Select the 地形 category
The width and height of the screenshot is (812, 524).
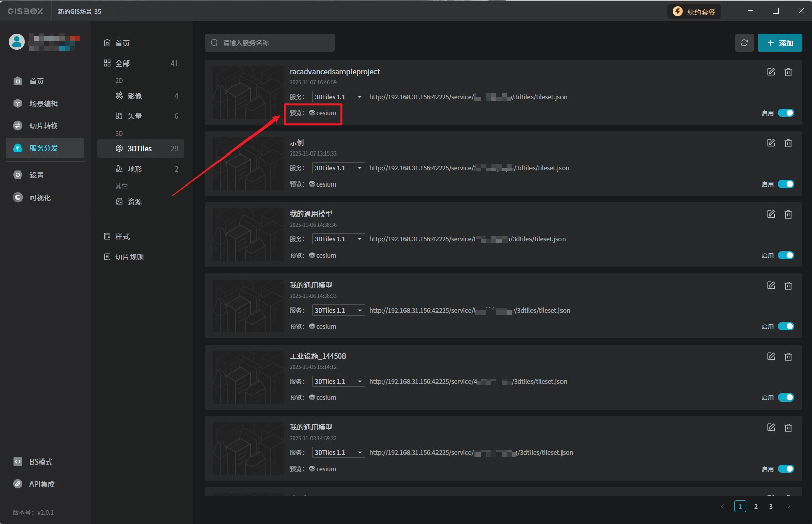[x=135, y=169]
